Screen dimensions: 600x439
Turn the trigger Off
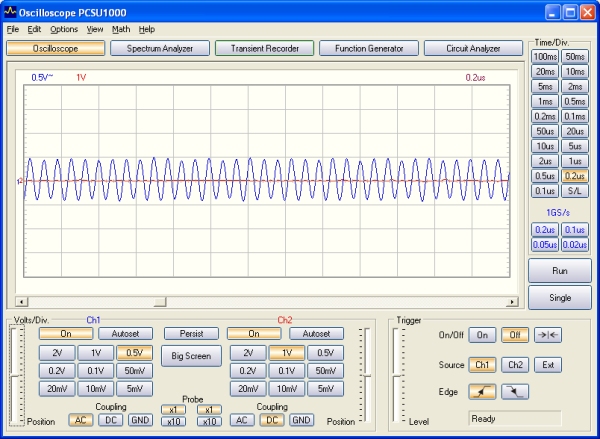coord(514,336)
